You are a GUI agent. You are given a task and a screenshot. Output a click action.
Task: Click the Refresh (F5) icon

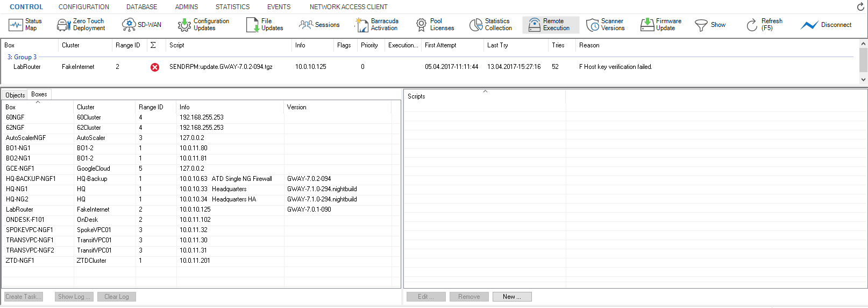click(x=752, y=25)
